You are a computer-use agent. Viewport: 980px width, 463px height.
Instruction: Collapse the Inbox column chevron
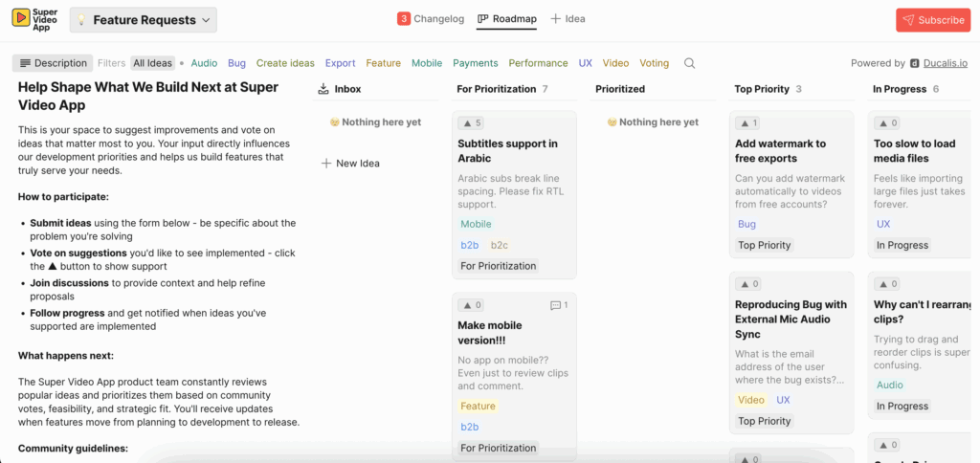(323, 89)
